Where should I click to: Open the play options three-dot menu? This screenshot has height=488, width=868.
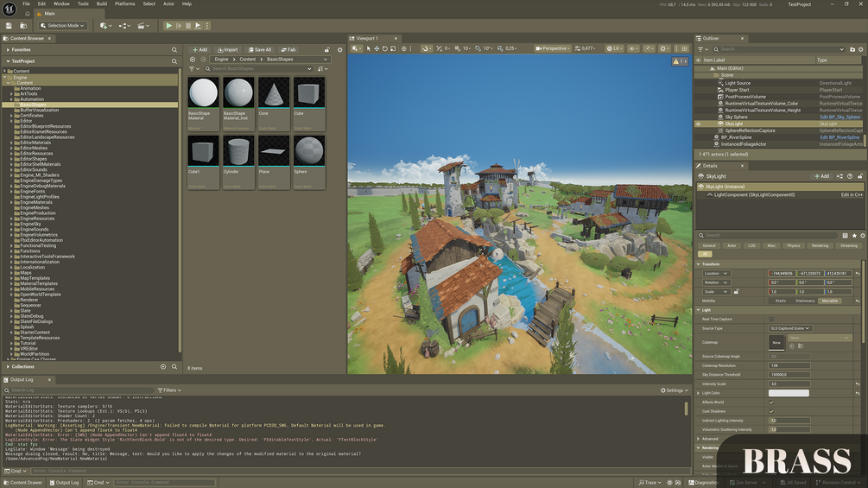[207, 25]
